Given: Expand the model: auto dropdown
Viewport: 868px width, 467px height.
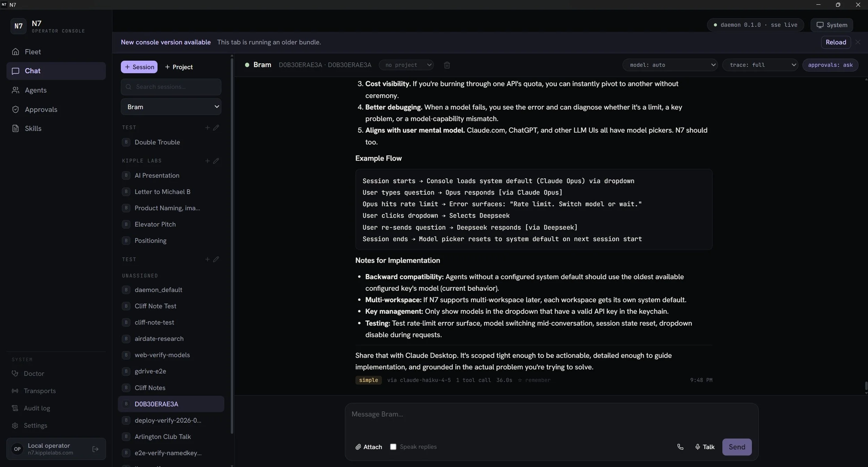Looking at the screenshot, I should [x=670, y=65].
